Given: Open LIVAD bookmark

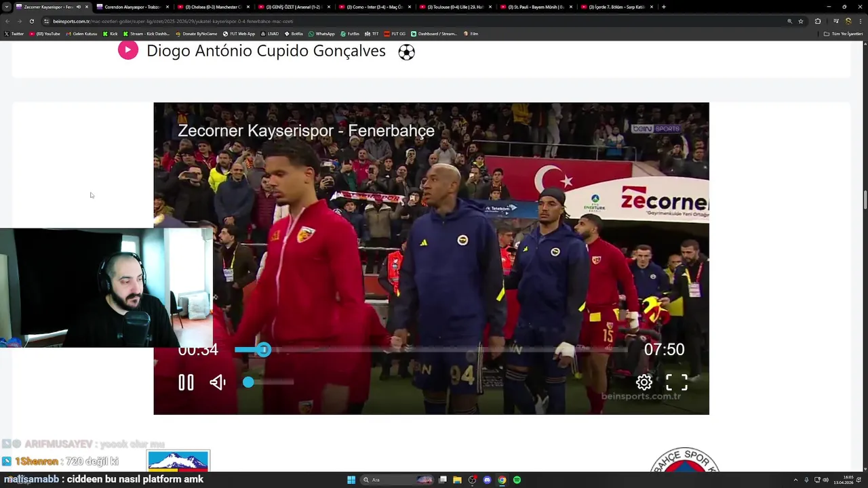Looking at the screenshot, I should [x=270, y=34].
